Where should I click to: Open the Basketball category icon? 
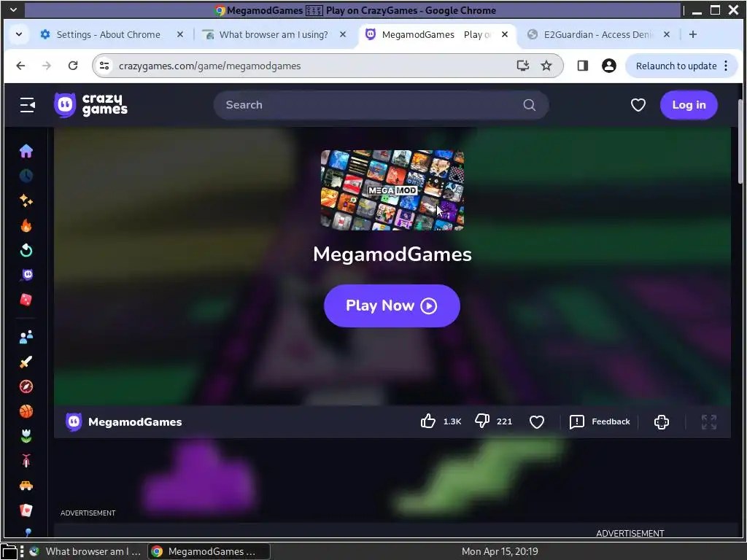[26, 411]
